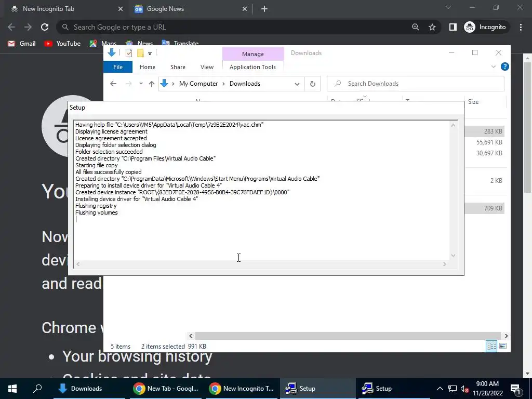Open the Gmail bookmark

[22, 44]
